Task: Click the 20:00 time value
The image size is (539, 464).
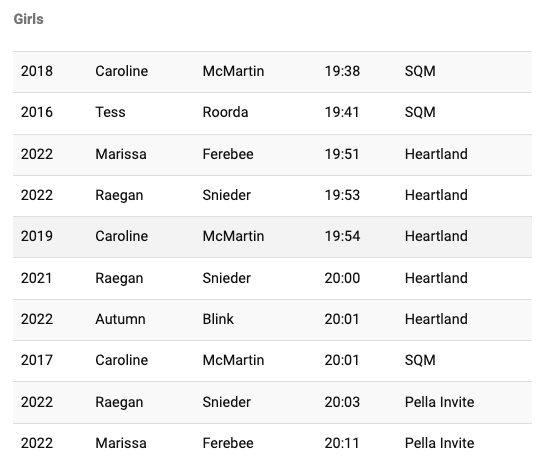Action: [x=342, y=278]
